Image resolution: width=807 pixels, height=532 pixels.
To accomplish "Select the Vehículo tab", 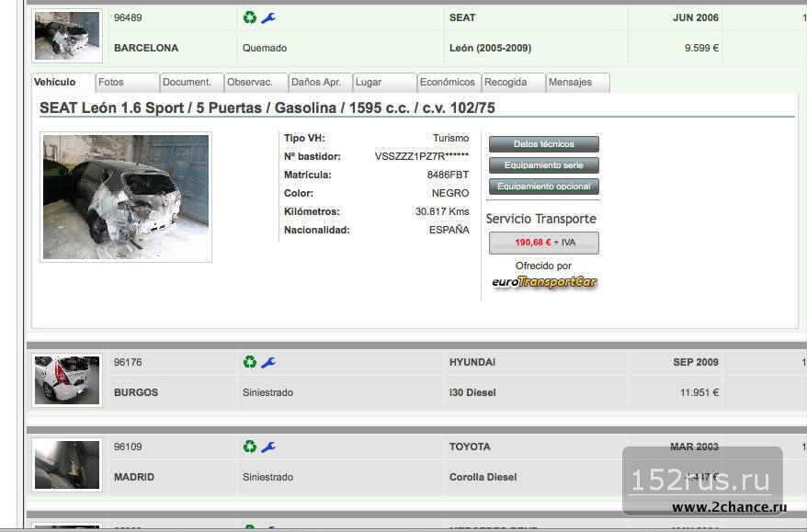I will pos(63,83).
